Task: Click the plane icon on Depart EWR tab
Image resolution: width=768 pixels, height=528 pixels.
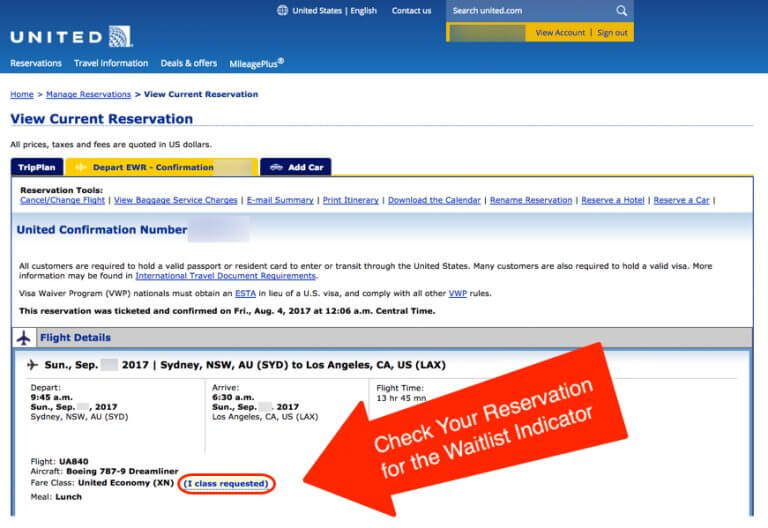Action: coord(80,167)
